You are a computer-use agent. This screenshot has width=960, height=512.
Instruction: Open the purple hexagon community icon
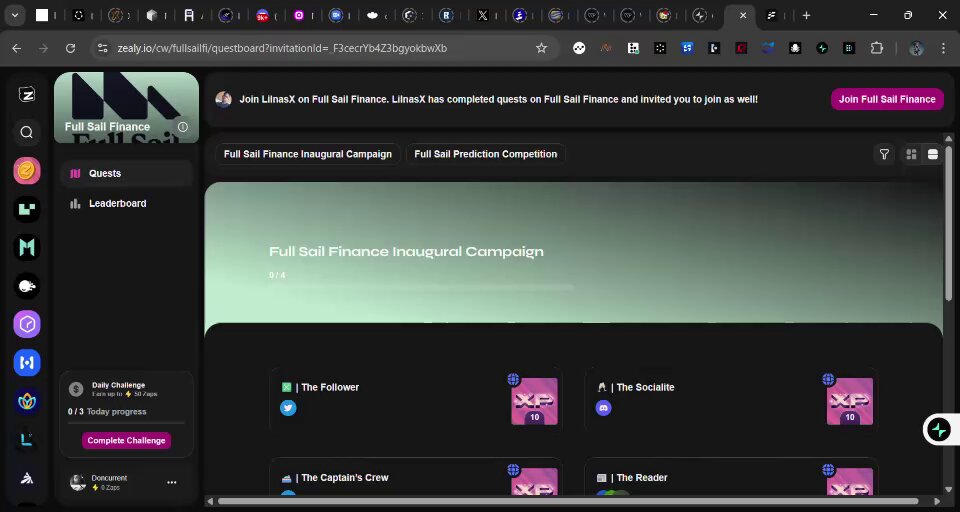[27, 324]
